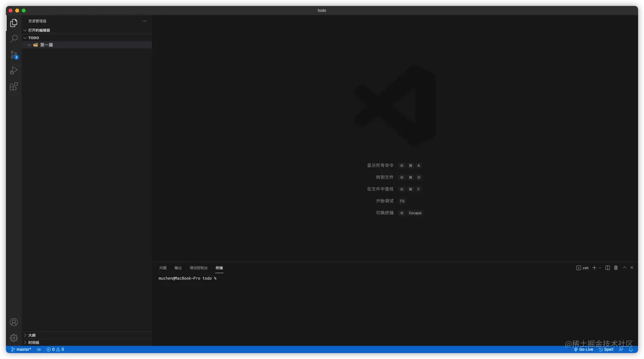The image size is (644, 359).
Task: Open notifications bell in status bar
Action: coord(631,350)
